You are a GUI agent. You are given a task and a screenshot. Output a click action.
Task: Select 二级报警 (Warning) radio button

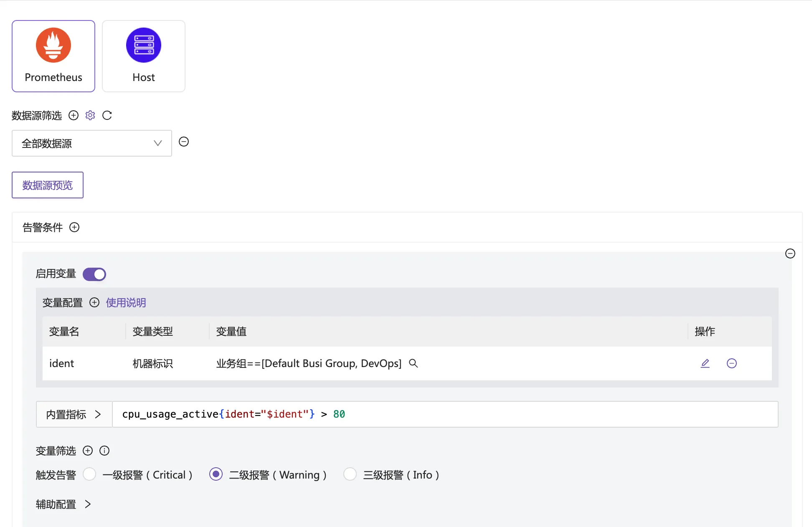click(x=216, y=474)
